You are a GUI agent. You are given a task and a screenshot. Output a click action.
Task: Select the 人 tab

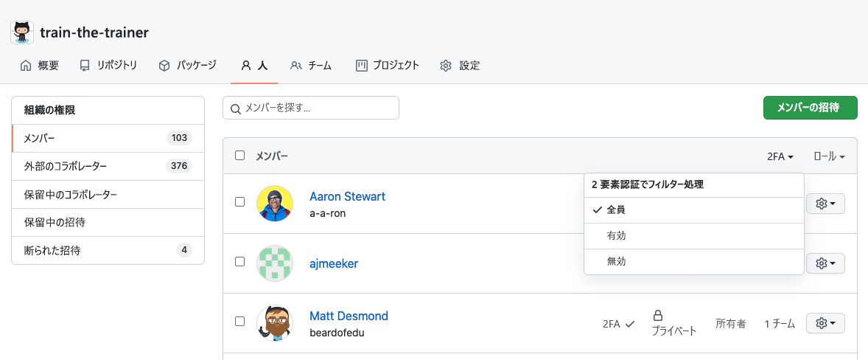pyautogui.click(x=254, y=66)
